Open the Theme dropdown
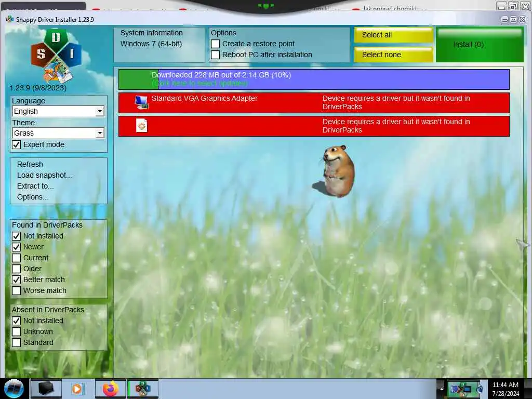This screenshot has height=399, width=532. tap(58, 133)
